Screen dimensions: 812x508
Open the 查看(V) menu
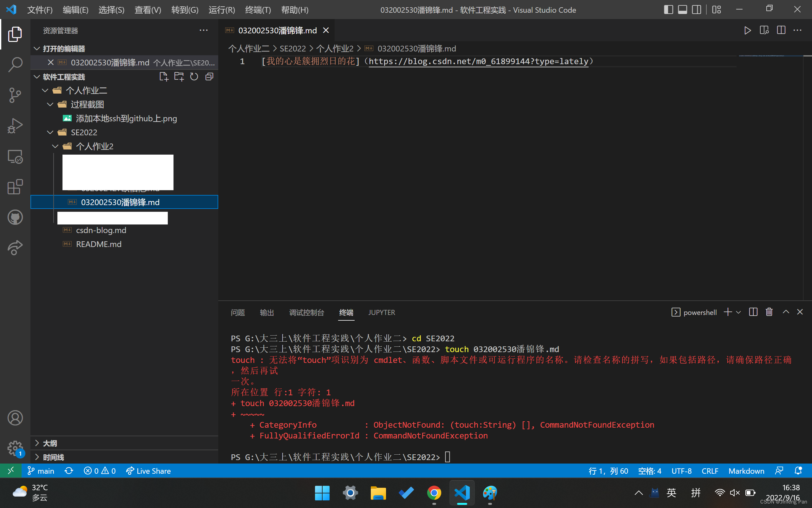tap(147, 10)
